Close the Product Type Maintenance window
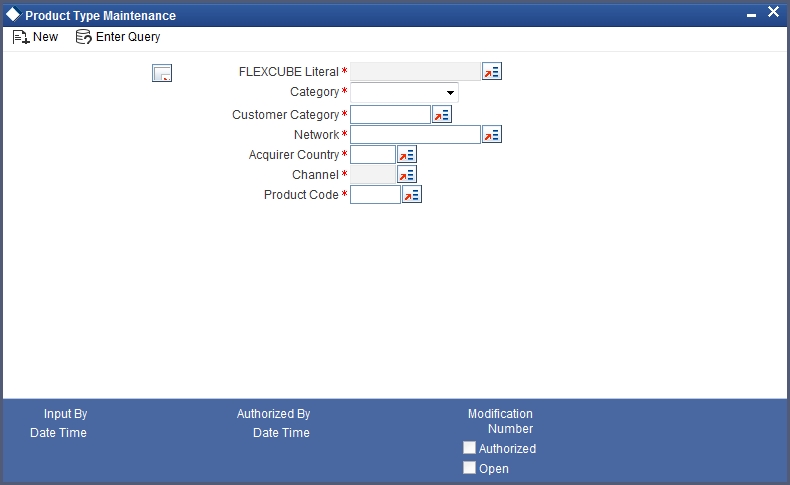Image resolution: width=790 pixels, height=485 pixels. coord(773,12)
